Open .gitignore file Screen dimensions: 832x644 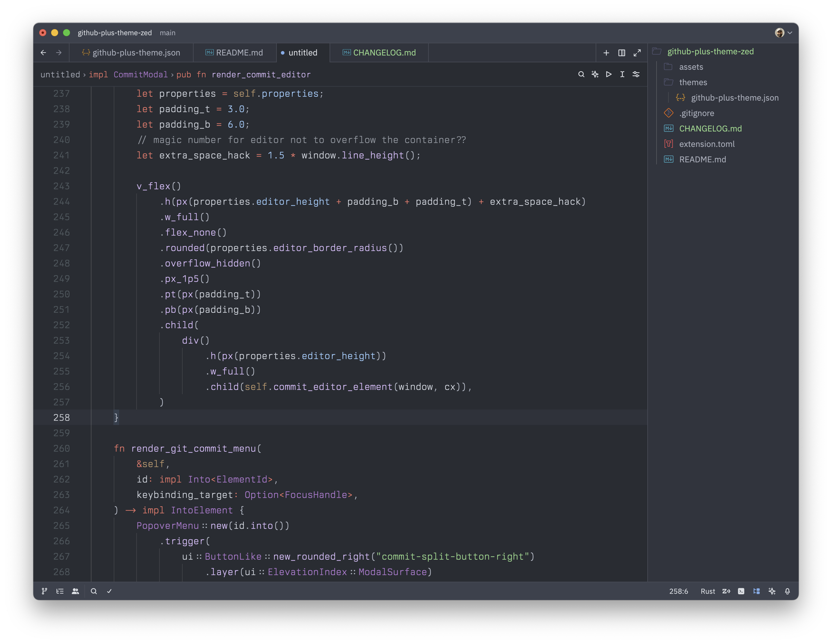(x=696, y=113)
